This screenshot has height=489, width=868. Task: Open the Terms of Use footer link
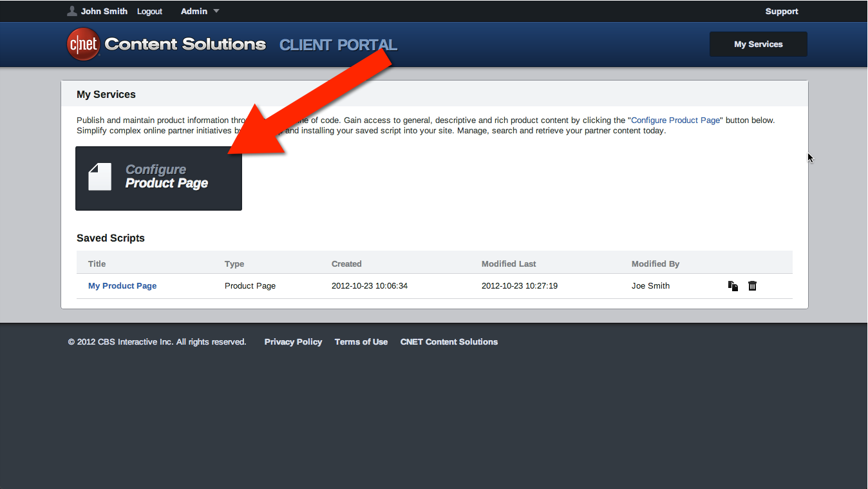pos(361,342)
